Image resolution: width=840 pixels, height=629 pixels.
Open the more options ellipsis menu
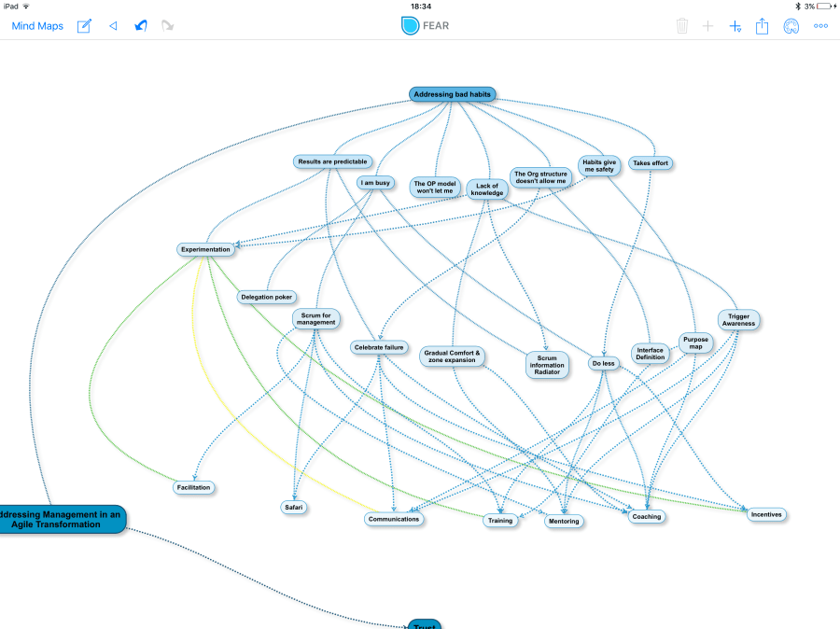(x=820, y=26)
